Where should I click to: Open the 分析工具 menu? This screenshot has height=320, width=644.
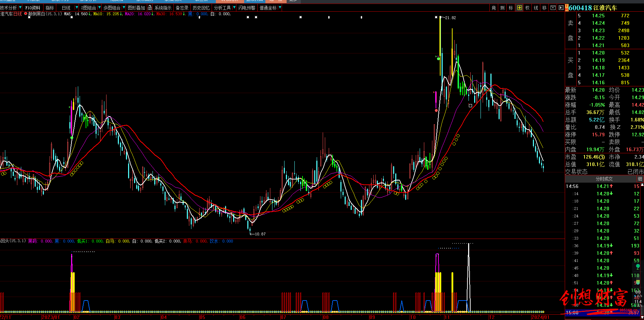222,8
